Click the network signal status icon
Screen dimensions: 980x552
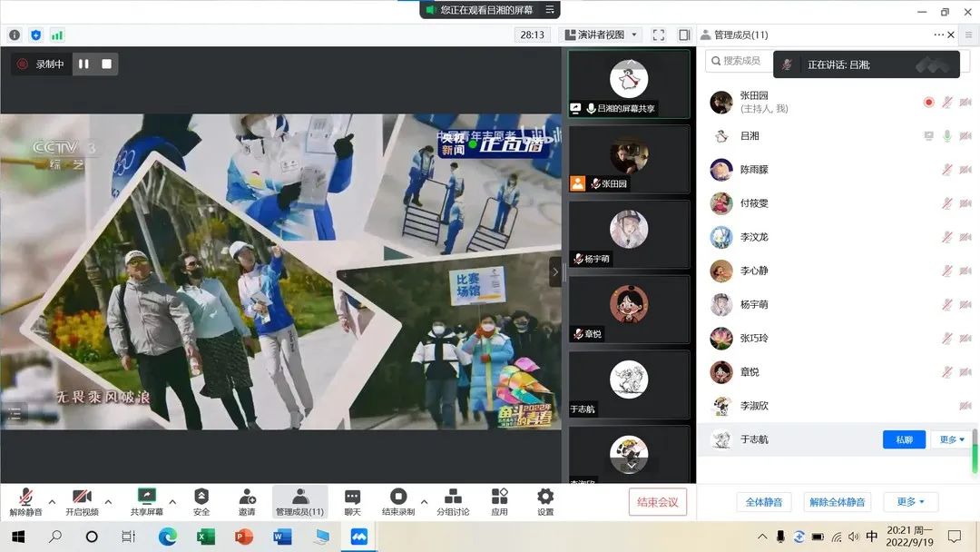57,34
